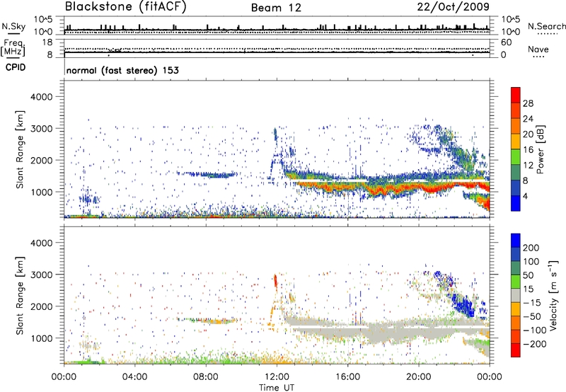566x392 pixels.
Task: Click the 'Nave' legend label
Action: 538,49
